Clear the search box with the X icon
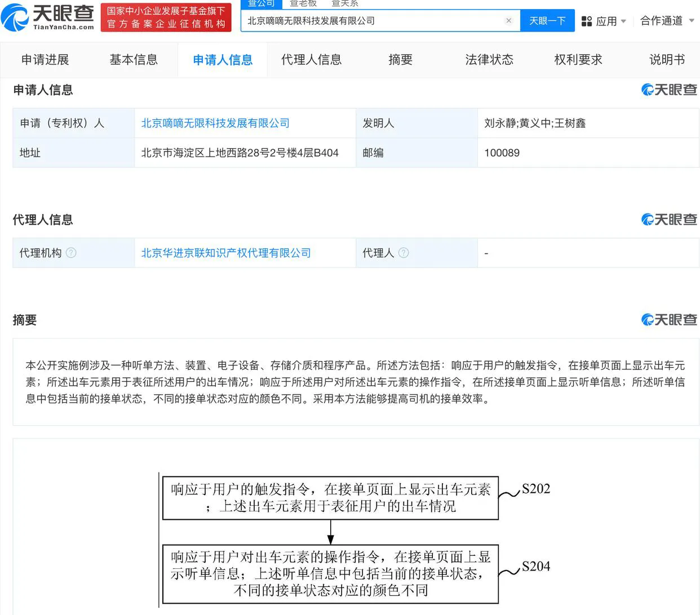The height and width of the screenshot is (615, 700). [x=509, y=21]
